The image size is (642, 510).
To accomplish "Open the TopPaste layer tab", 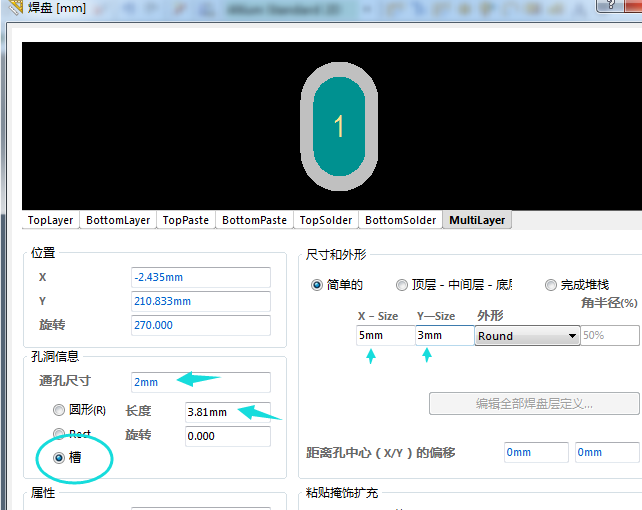I will point(186,220).
